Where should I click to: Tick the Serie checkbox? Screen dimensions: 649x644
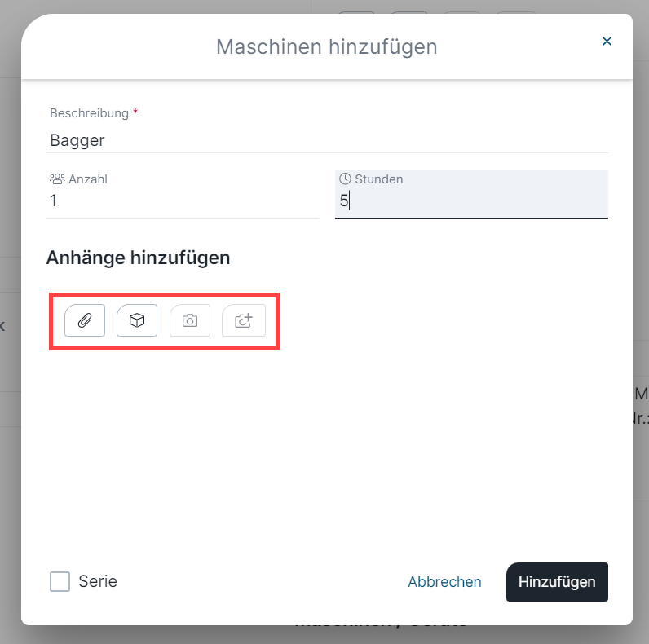tap(60, 581)
